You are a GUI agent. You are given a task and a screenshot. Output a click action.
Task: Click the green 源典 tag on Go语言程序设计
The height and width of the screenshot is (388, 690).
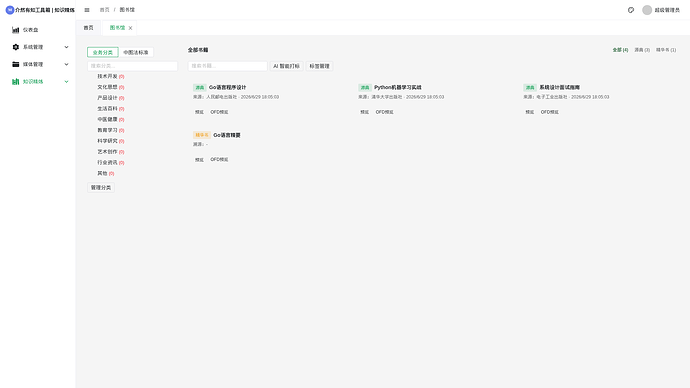point(199,88)
